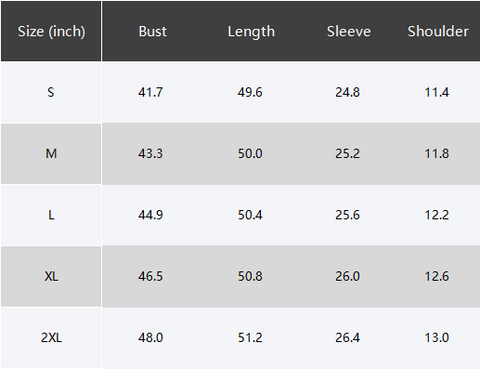Image resolution: width=480 pixels, height=369 pixels.
Task: Select length value 50.0 in M row
Action: [x=250, y=154]
